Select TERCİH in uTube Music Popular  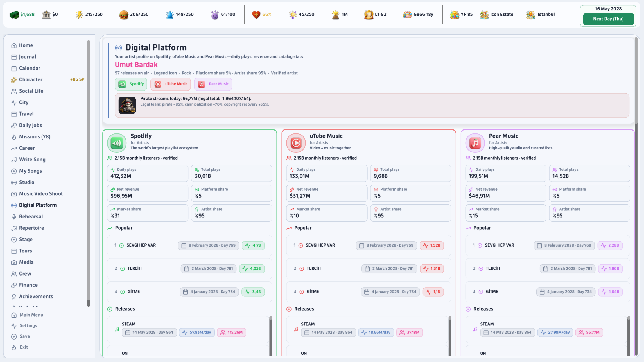click(369, 268)
